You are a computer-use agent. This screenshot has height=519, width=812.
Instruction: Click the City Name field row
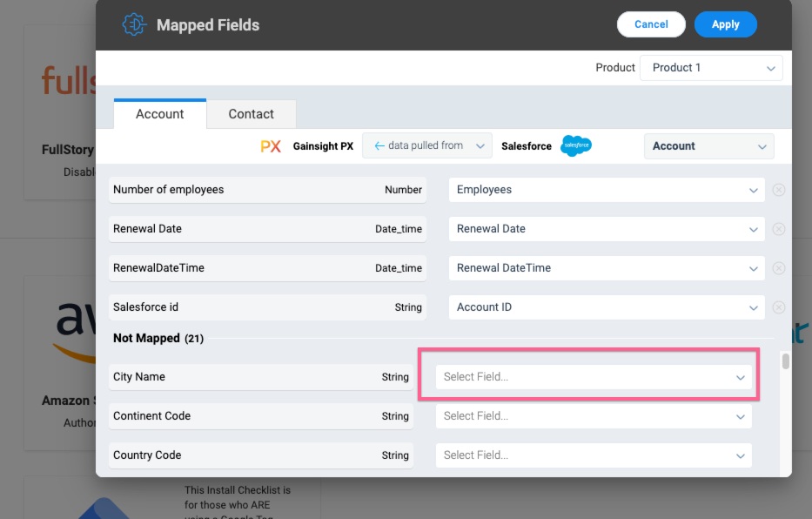coord(261,377)
